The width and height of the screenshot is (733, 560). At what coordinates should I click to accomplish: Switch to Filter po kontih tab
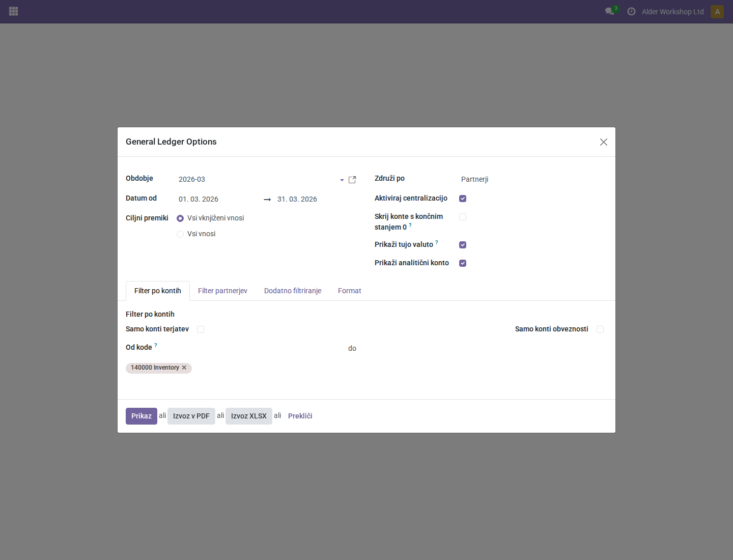[158, 291]
